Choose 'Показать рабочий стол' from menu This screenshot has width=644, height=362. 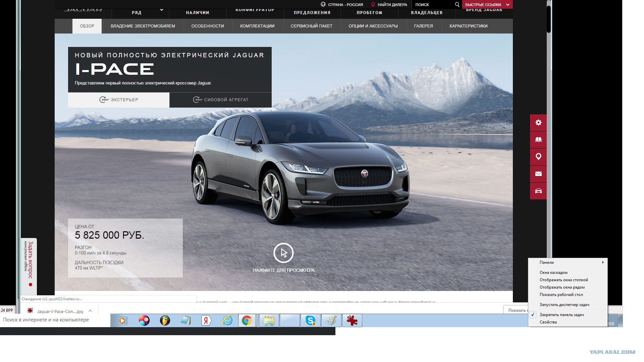(568, 295)
